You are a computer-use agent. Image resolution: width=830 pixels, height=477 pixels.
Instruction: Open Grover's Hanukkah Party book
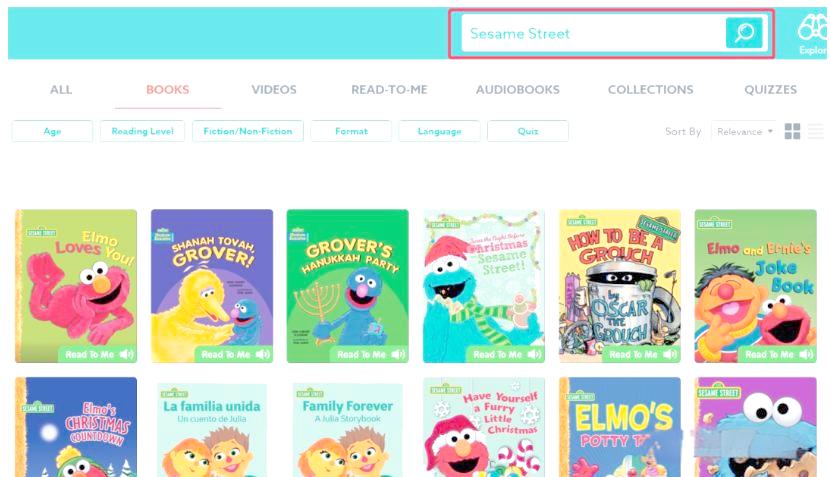[348, 286]
